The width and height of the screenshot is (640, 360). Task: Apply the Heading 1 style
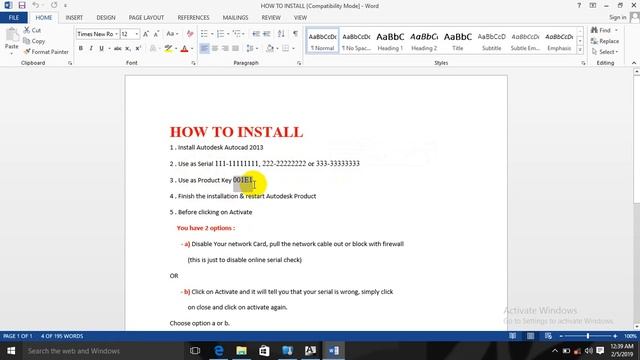(x=390, y=41)
